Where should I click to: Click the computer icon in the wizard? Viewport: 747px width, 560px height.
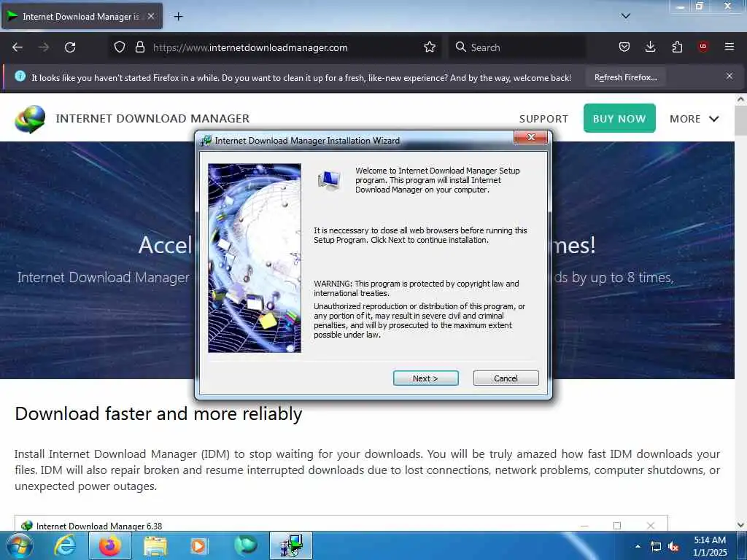pos(329,180)
